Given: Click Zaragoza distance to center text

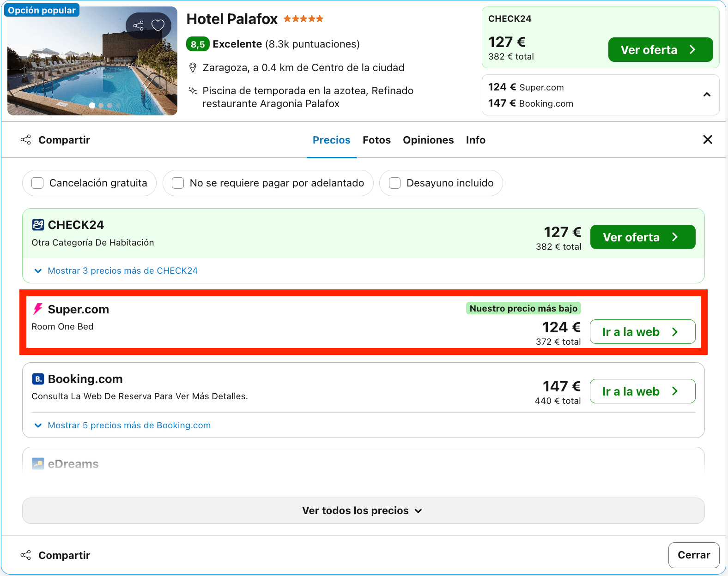Looking at the screenshot, I should [x=303, y=68].
